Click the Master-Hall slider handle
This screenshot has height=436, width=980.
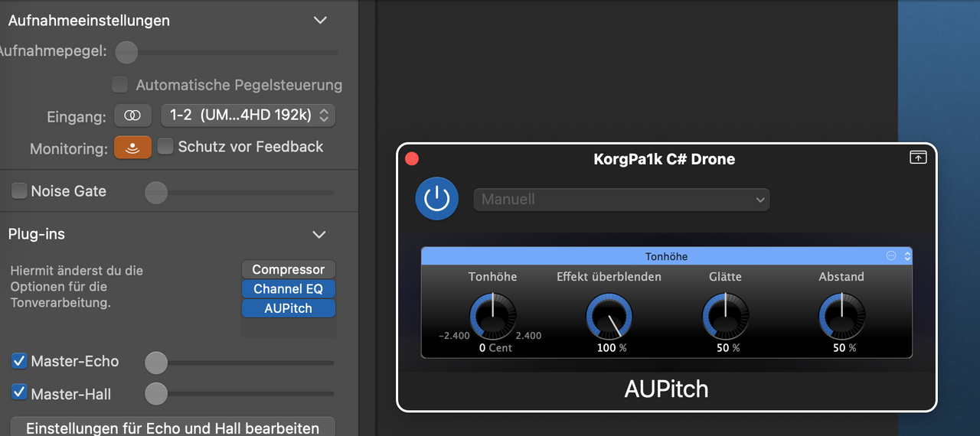(156, 394)
